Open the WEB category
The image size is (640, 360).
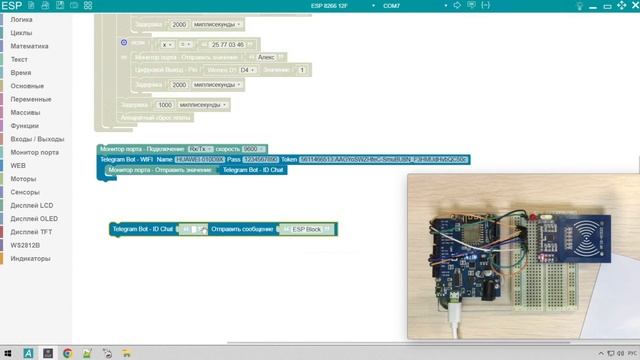18,165
